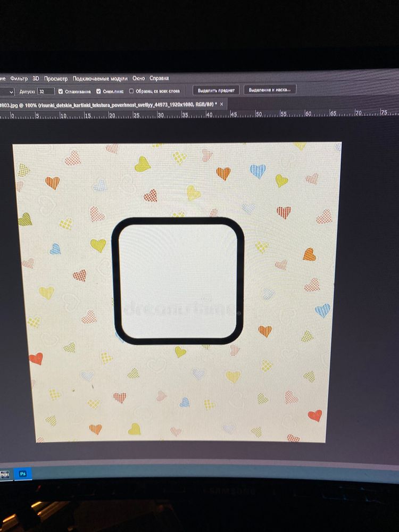Open the Просмотр menu
This screenshot has width=399, height=532.
pos(56,78)
